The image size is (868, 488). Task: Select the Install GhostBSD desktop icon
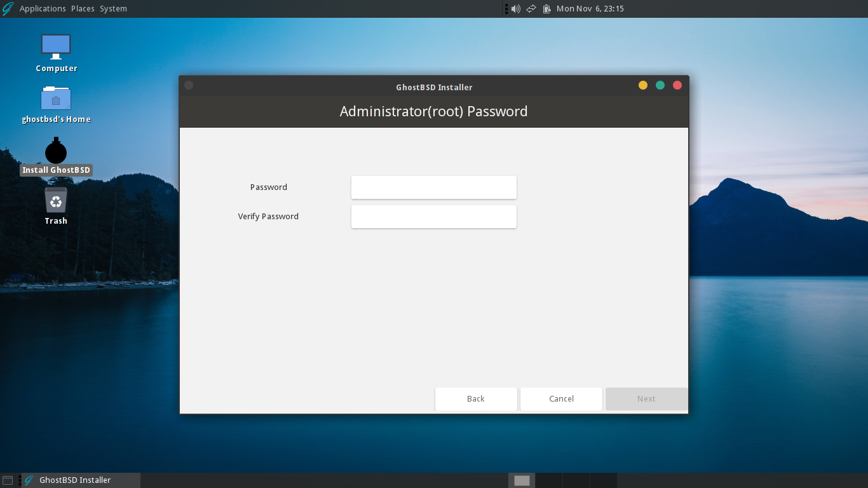click(56, 151)
